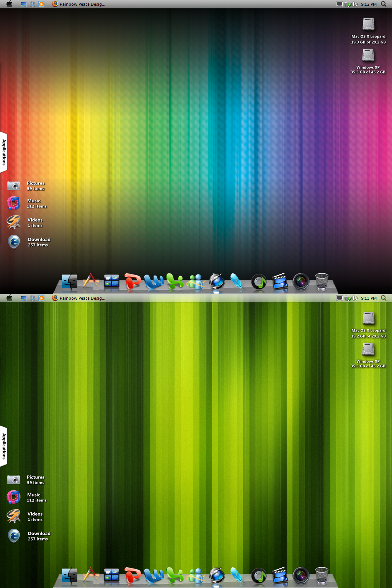The image size is (392, 588).
Task: Open the Mac OS X Leopard drive showing 19.2 GB
Action: click(368, 318)
